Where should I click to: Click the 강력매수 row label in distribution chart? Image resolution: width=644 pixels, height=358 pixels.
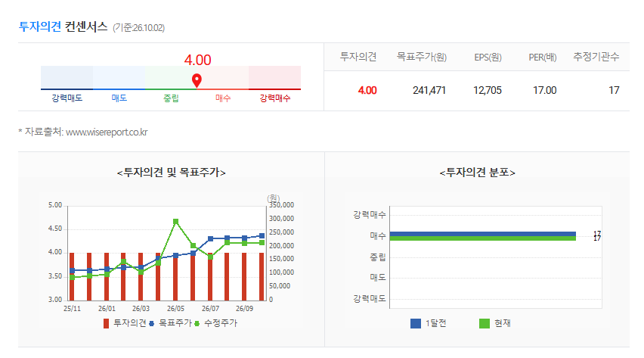click(370, 214)
